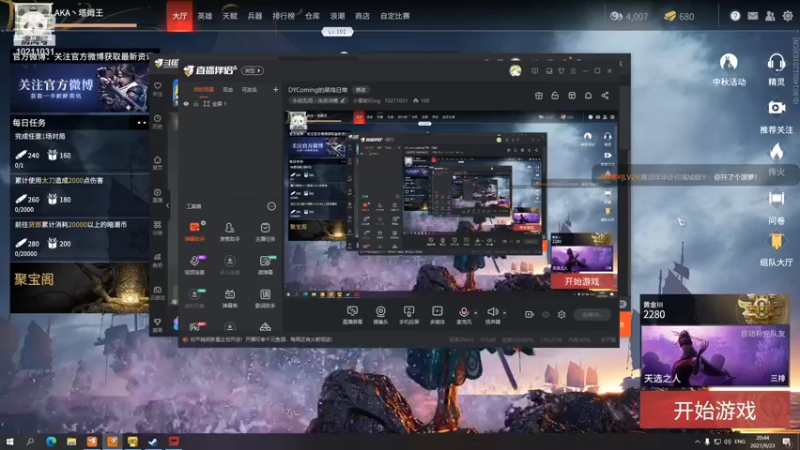Open the streaming settings gear by the start button

point(561,314)
